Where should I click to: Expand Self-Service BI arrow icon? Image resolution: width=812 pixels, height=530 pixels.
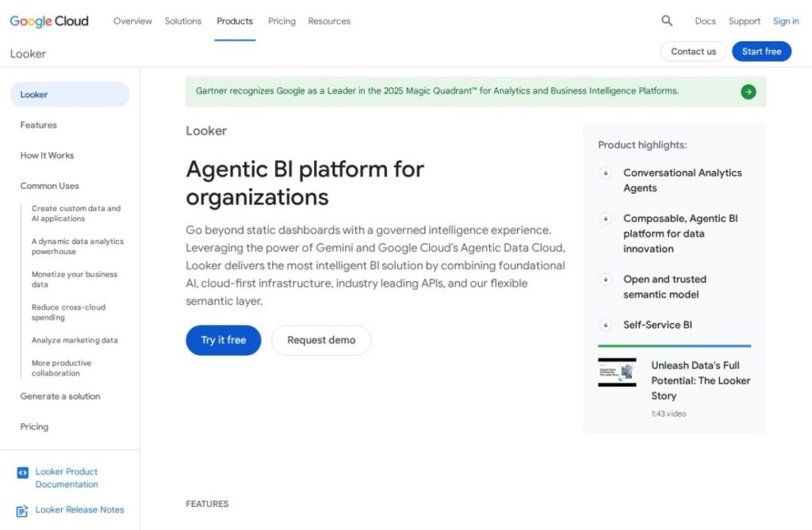click(x=605, y=325)
